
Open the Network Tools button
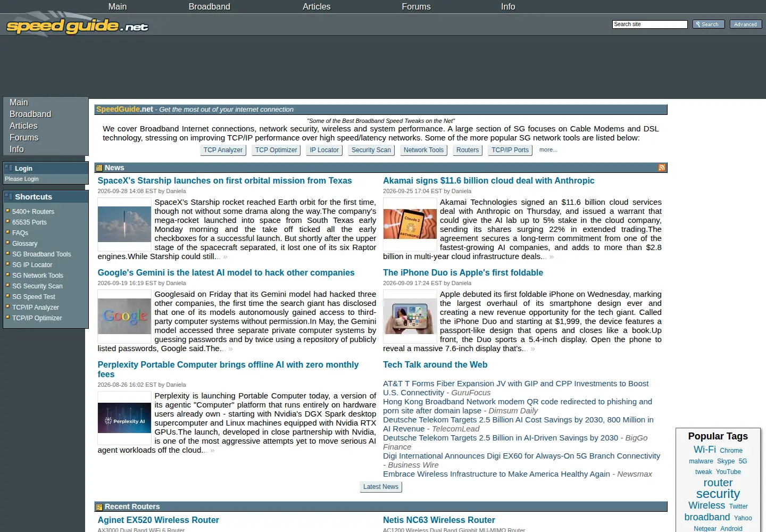click(x=423, y=150)
